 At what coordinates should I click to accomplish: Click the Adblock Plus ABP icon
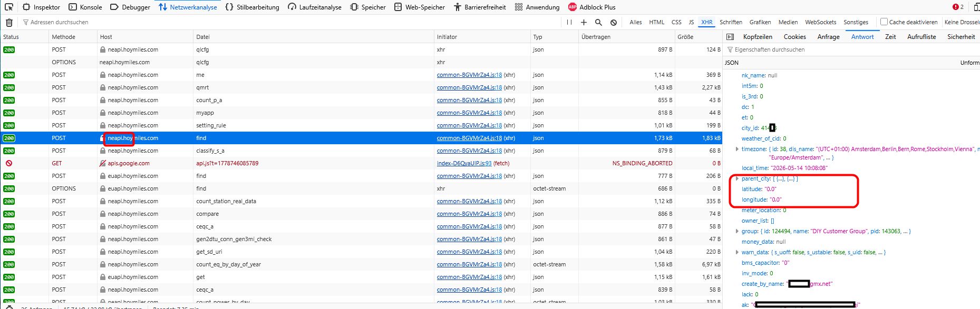(573, 7)
